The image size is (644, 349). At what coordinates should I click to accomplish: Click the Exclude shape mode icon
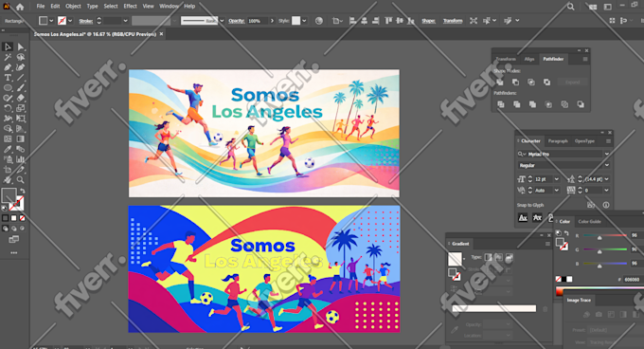pos(547,83)
